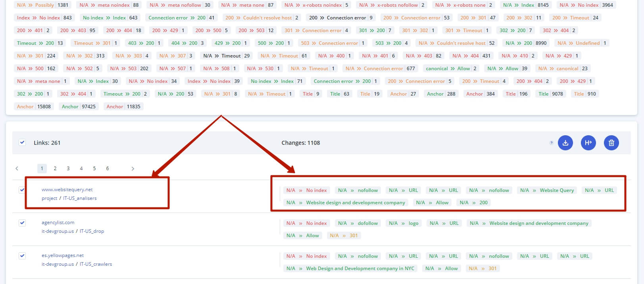Open the www.websitequery.net link

(x=67, y=190)
